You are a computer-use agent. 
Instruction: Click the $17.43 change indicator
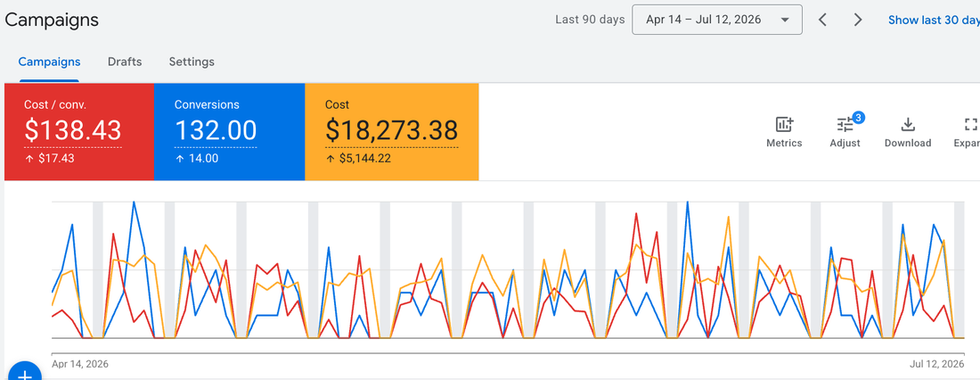tap(49, 159)
